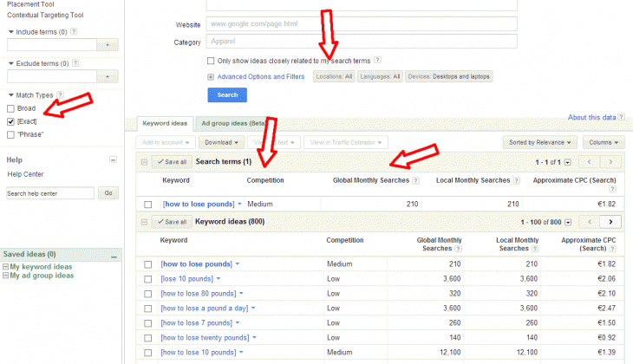Expand Advanced Options and Filters plus icon
Screen dimensions: 633x364
point(211,76)
